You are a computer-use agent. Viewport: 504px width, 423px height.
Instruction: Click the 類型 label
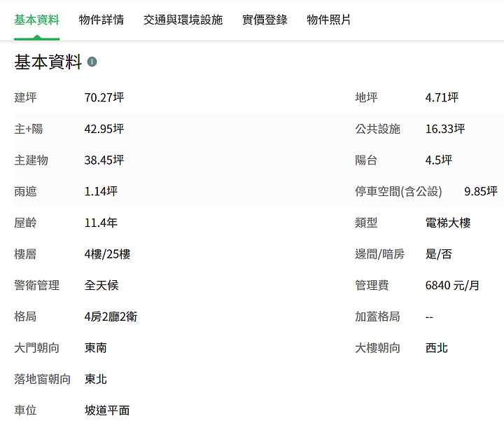pyautogui.click(x=366, y=223)
